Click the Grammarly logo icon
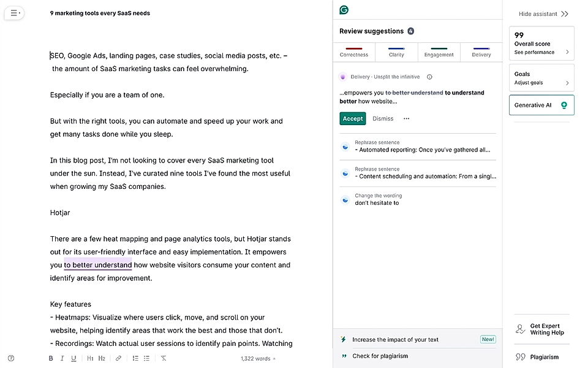Image resolution: width=588 pixels, height=368 pixels. 344,10
